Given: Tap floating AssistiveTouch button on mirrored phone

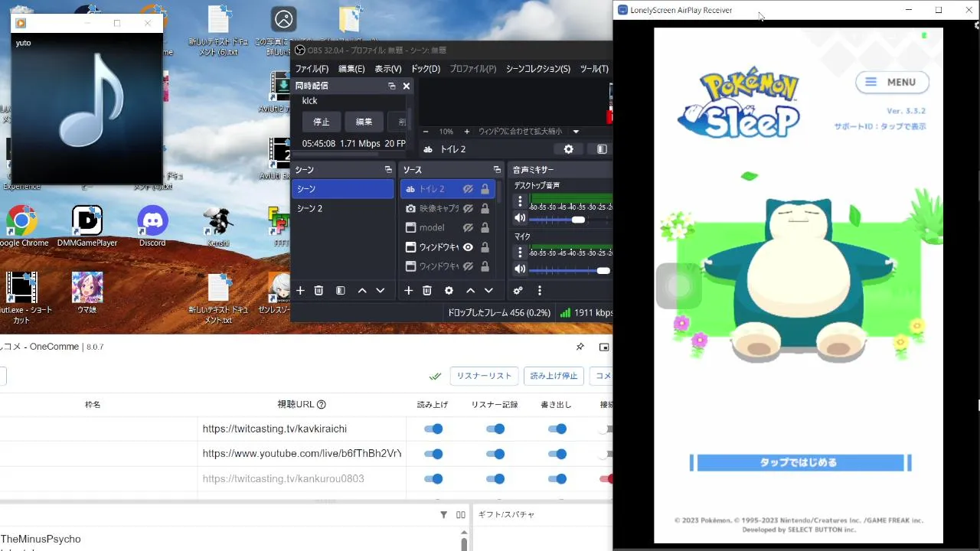Looking at the screenshot, I should pyautogui.click(x=679, y=286).
